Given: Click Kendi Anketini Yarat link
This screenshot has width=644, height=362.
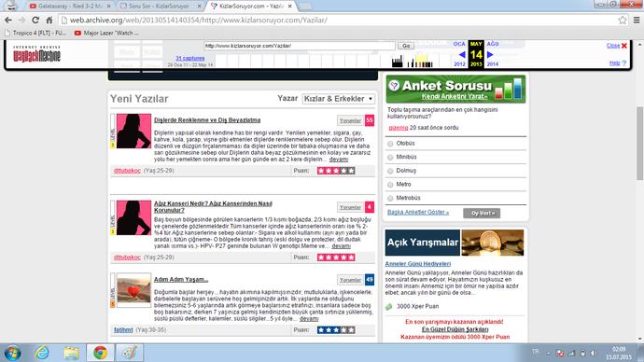Looking at the screenshot, I should (x=455, y=96).
